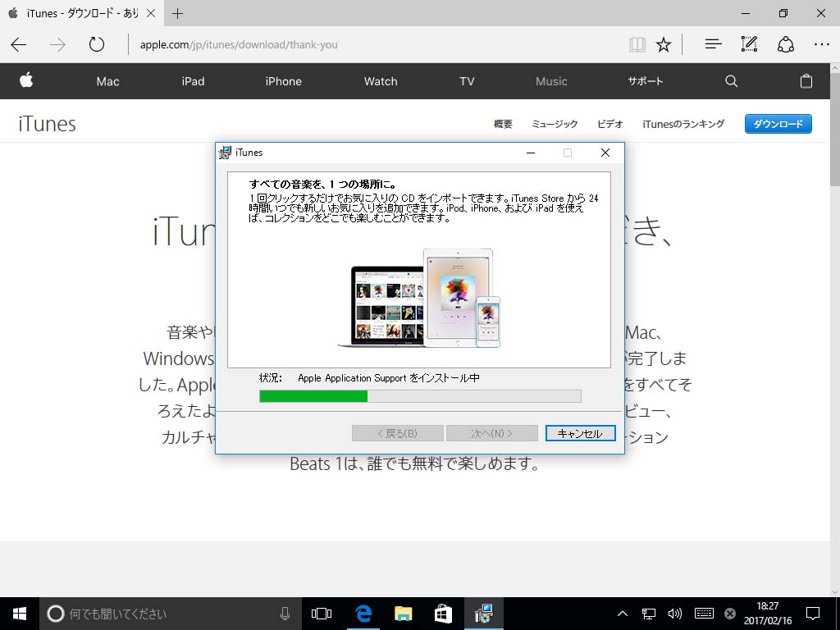This screenshot has height=630, width=840.
Task: Select the iPhone navigation item
Action: click(x=283, y=81)
